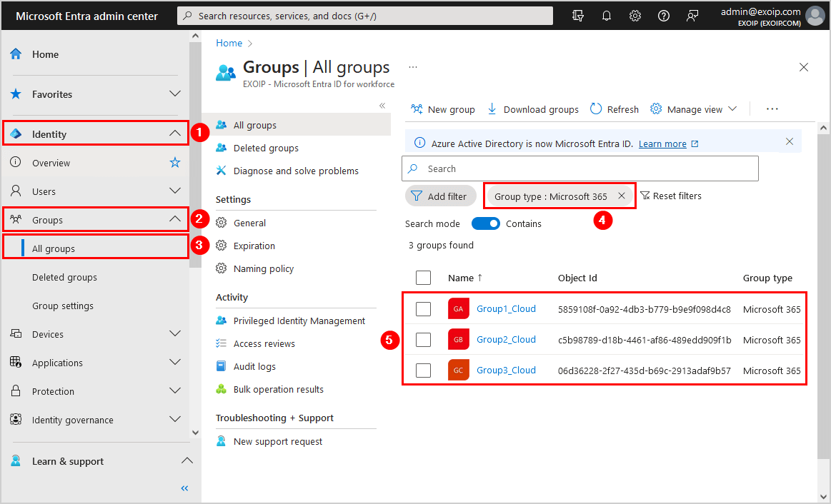Open feedback icon in top bar
Viewport: 831px width, 504px height.
coord(692,16)
